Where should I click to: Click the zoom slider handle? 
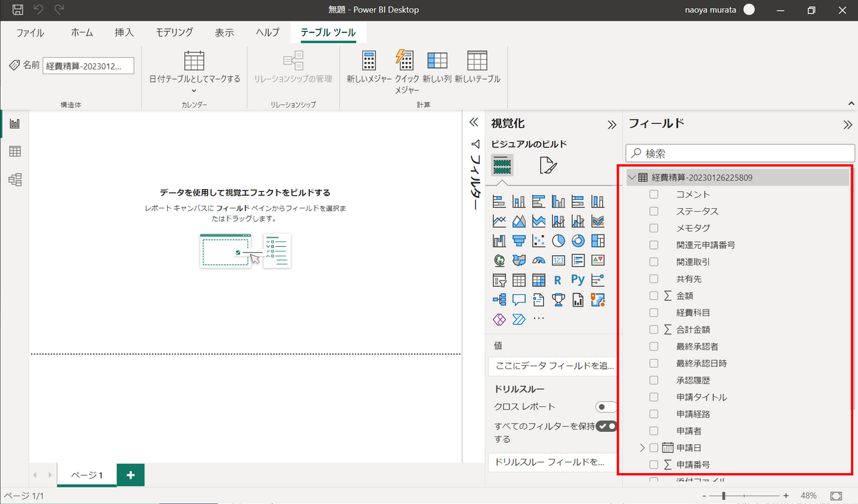[x=723, y=496]
